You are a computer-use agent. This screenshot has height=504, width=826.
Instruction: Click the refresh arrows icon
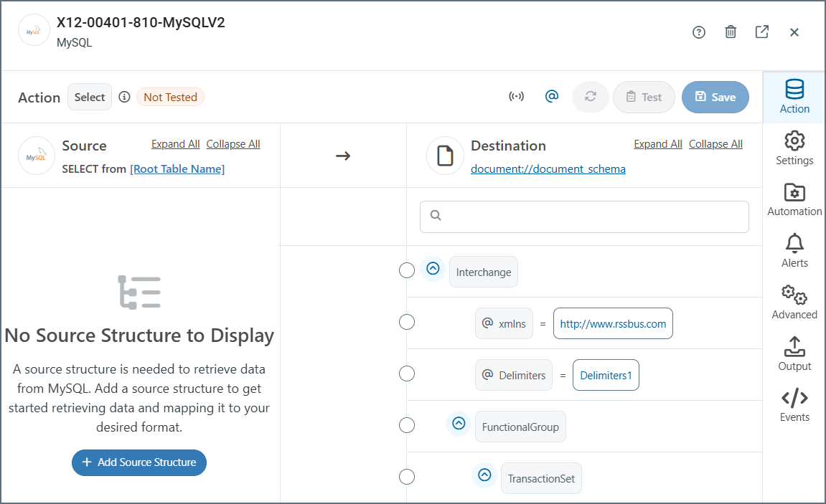coord(591,97)
